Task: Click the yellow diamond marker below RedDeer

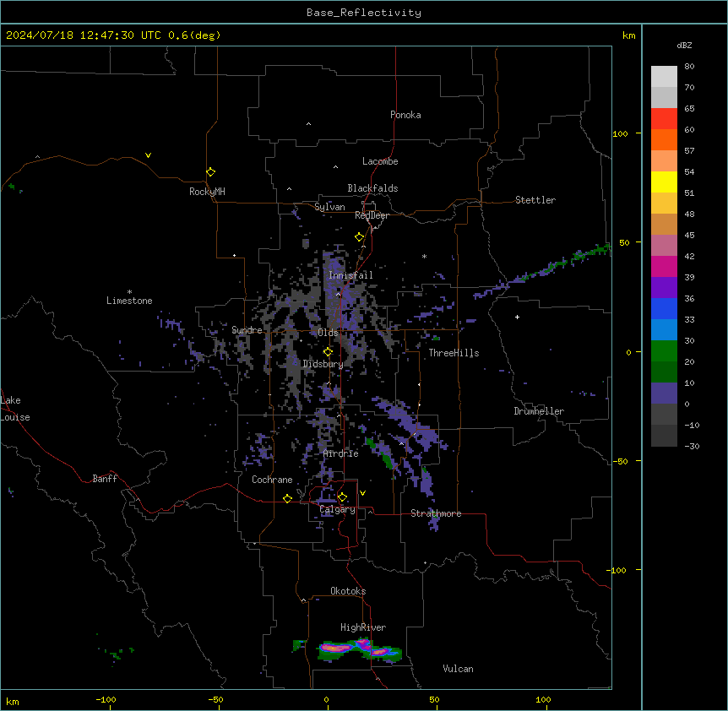Action: (x=360, y=237)
